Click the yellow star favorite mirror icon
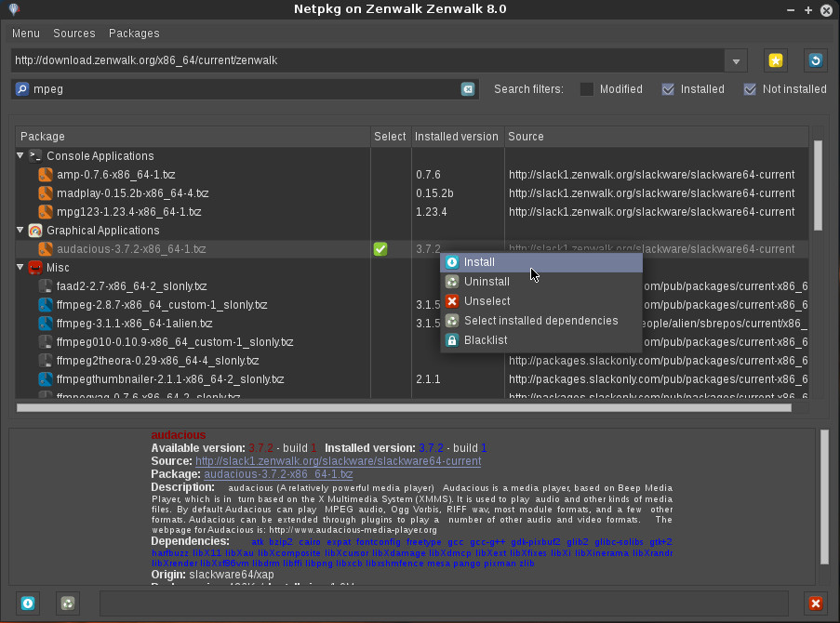840x623 pixels. click(x=775, y=60)
